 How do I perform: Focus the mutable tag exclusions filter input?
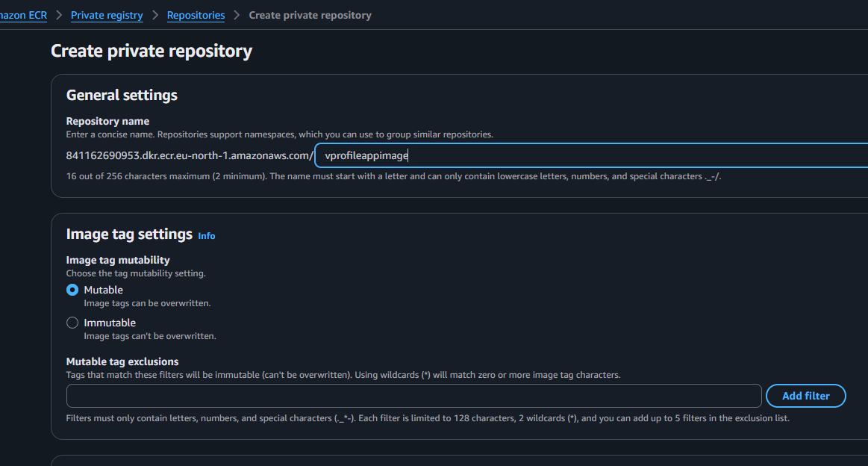pos(410,396)
